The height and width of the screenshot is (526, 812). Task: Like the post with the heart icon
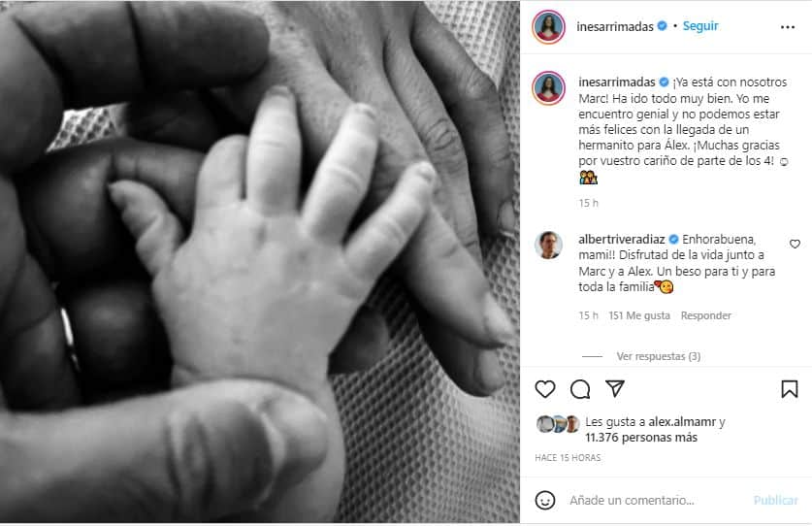(x=545, y=388)
